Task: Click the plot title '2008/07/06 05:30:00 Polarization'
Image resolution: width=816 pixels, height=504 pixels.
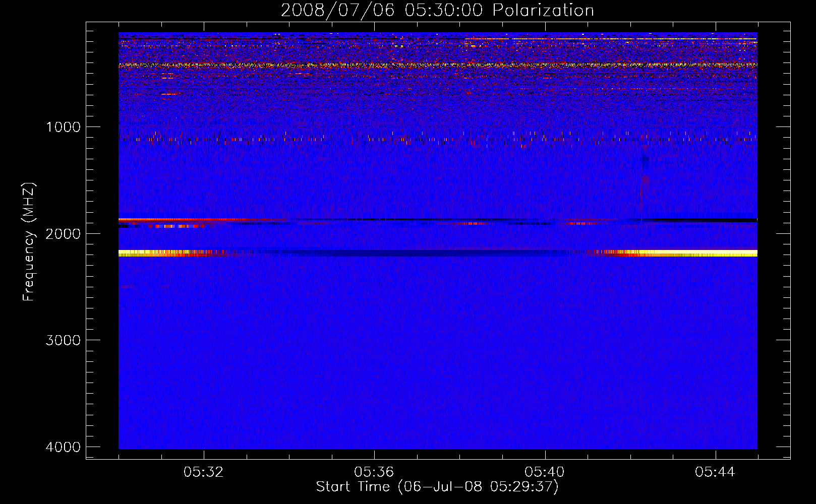Action: coord(437,11)
